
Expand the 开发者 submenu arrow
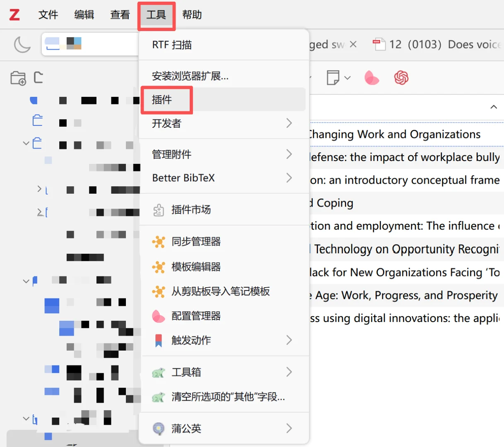coord(289,123)
